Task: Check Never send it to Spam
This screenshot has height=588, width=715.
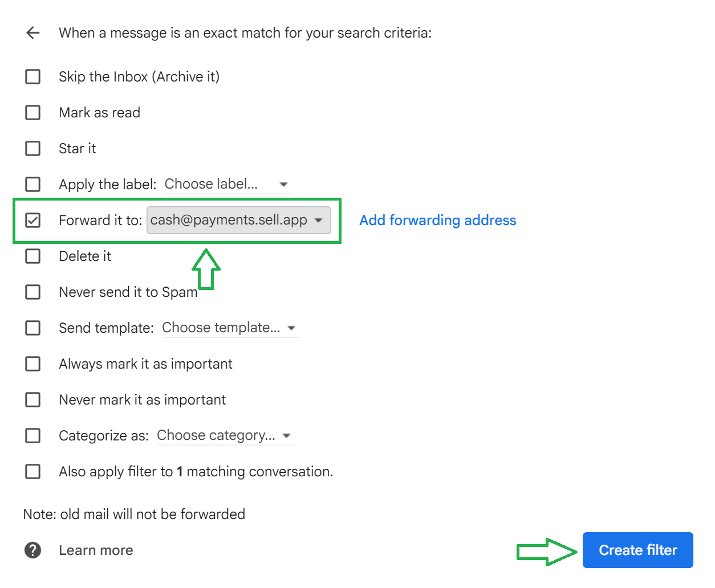Action: tap(33, 292)
